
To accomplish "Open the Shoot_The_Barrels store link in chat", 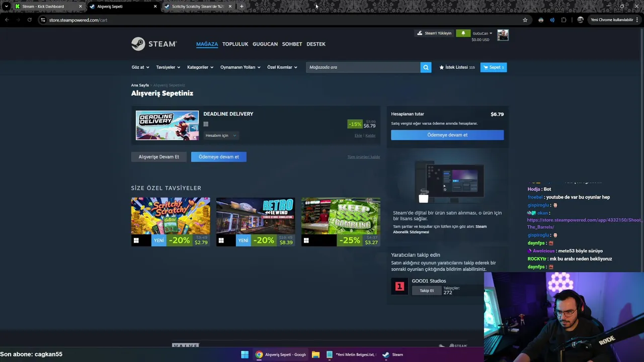I will click(584, 223).
